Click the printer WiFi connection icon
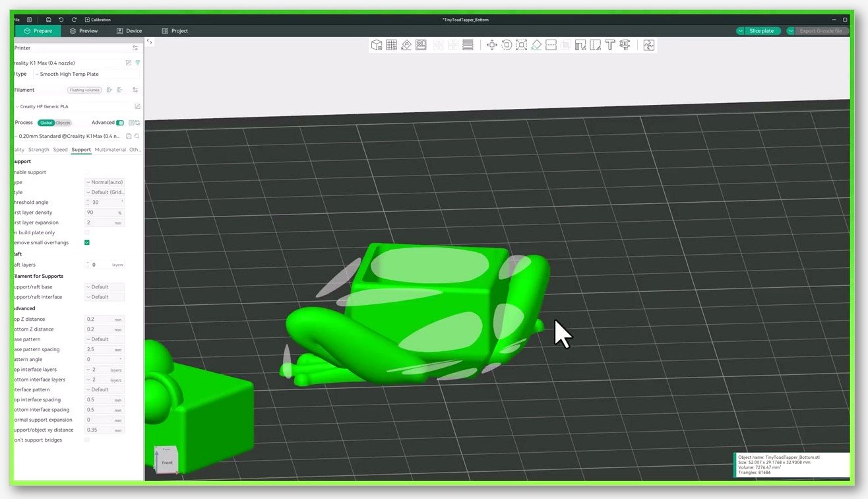The height and width of the screenshot is (499, 868). 138,63
